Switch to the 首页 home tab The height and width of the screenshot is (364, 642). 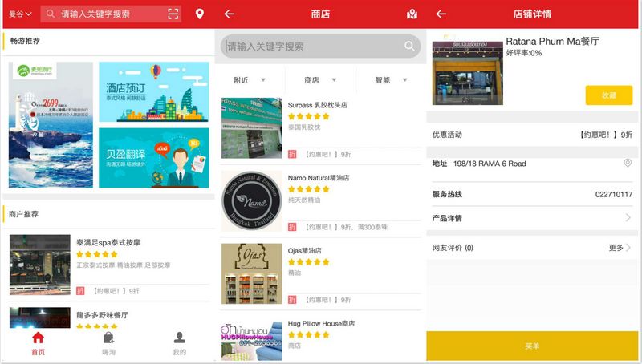(38, 344)
